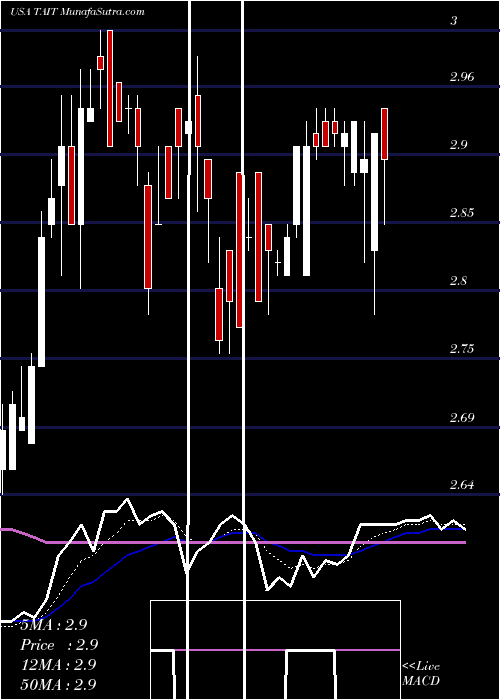Click the USA TAIT MunafaSutra.com title text
The width and height of the screenshot is (500, 700).
coord(78,12)
